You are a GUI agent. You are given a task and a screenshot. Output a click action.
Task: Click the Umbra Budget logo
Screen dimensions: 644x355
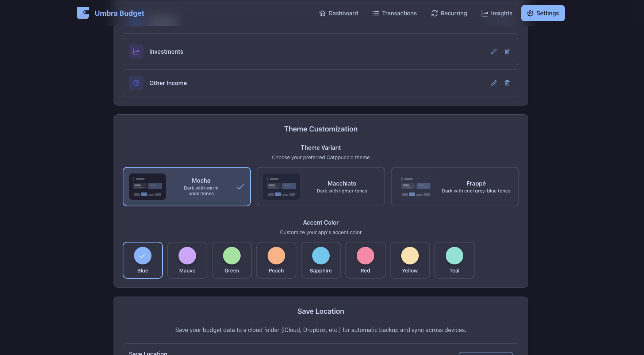coord(110,13)
